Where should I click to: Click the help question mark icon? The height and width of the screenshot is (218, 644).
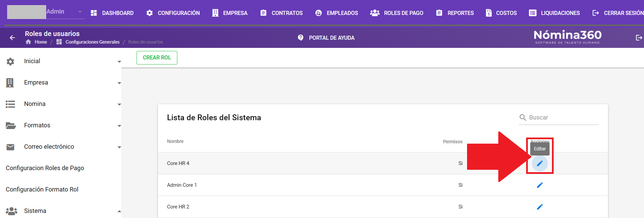pos(301,38)
